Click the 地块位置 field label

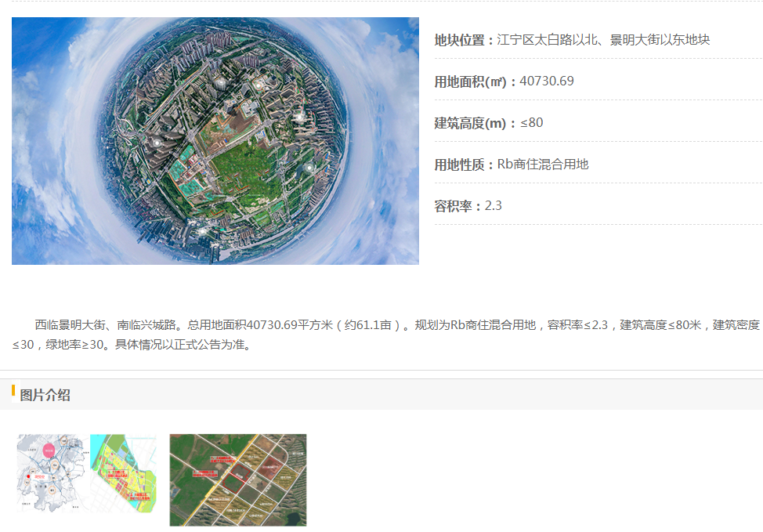point(464,40)
